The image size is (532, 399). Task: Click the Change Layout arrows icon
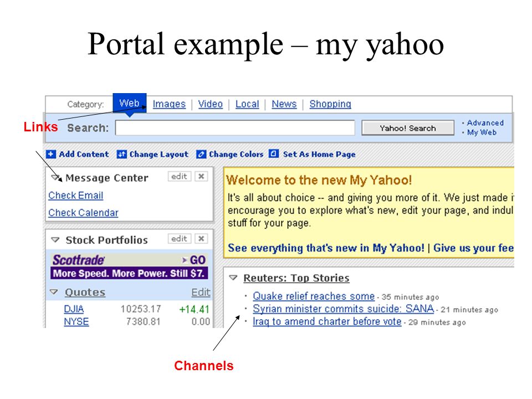click(121, 155)
